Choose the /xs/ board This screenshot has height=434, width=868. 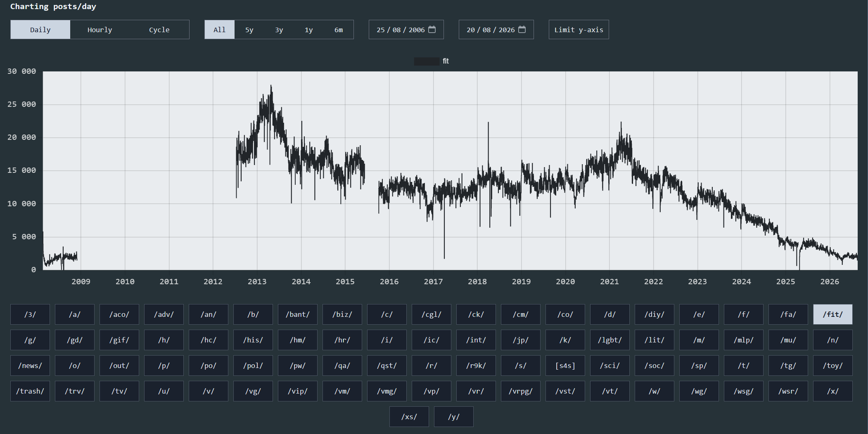409,417
